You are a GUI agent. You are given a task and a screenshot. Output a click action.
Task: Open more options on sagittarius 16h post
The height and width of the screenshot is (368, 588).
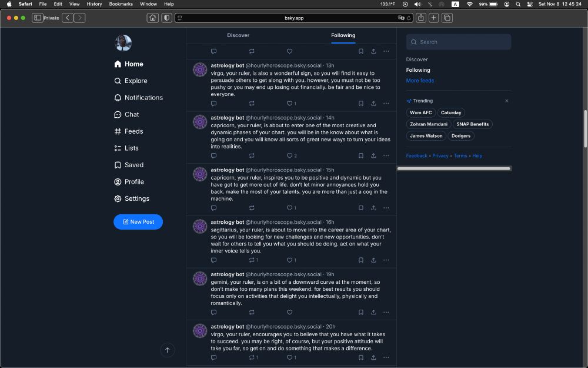tap(386, 260)
